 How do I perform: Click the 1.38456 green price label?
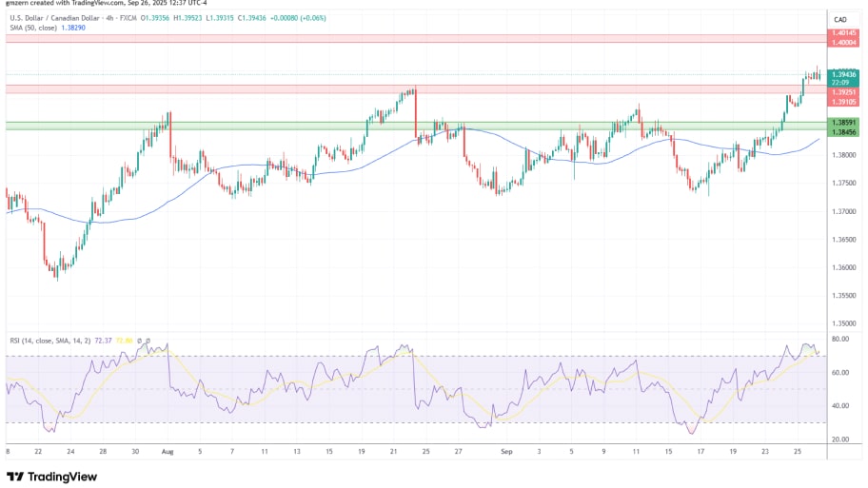pos(843,131)
